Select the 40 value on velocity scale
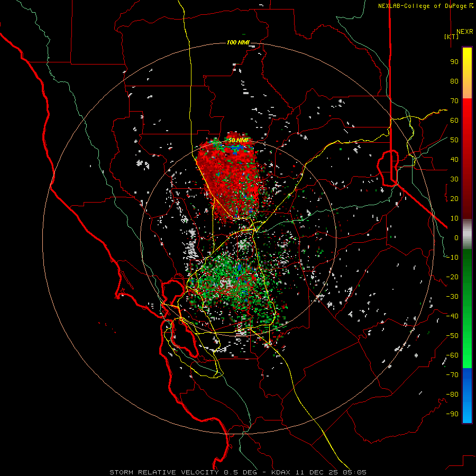Image resolution: width=476 pixels, height=476 pixels. coord(454,160)
